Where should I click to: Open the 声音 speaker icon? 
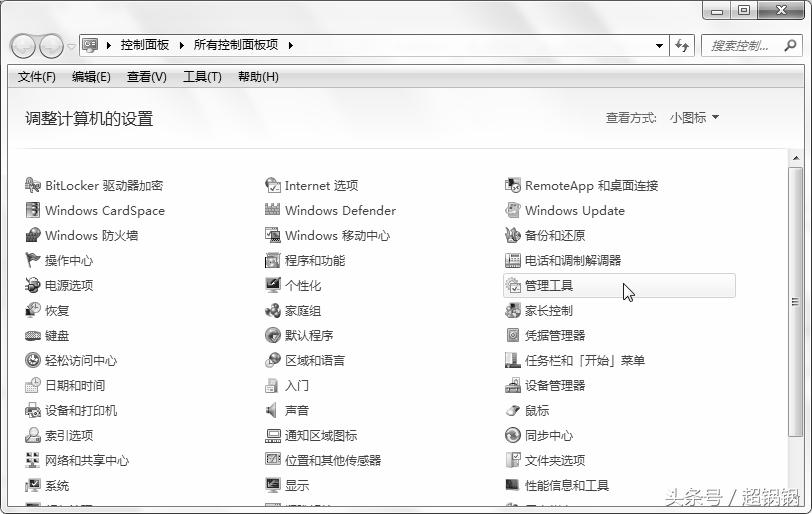pos(271,410)
